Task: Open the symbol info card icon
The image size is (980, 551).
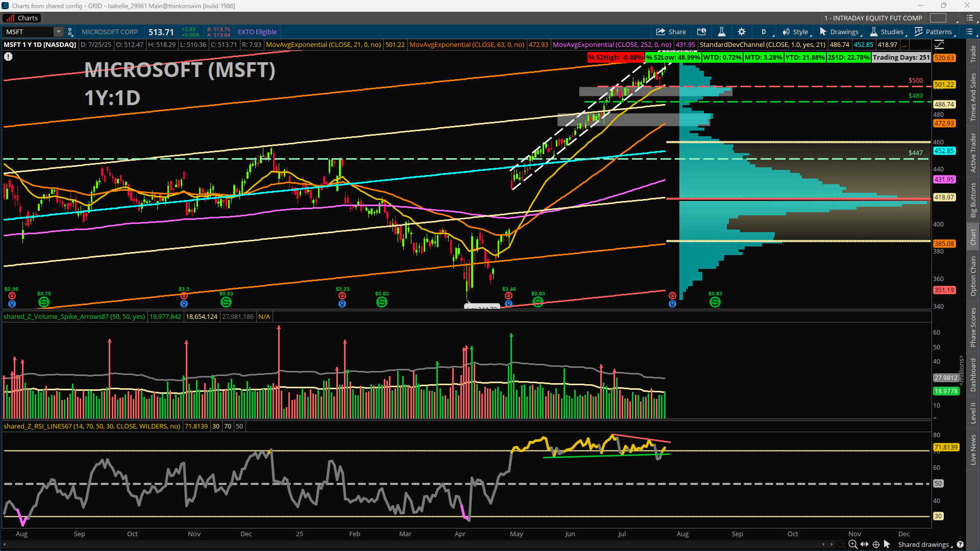Action: (702, 32)
